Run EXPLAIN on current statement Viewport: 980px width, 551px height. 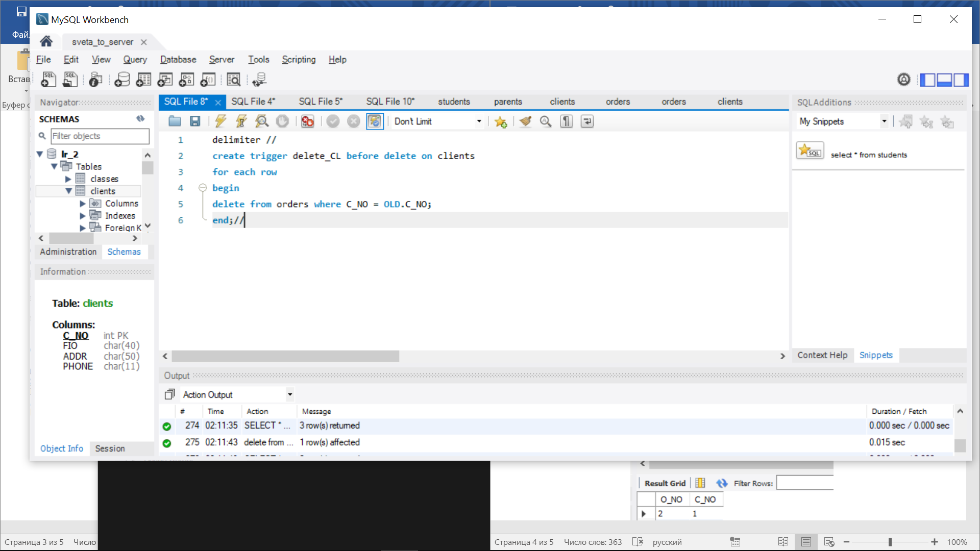pyautogui.click(x=262, y=121)
